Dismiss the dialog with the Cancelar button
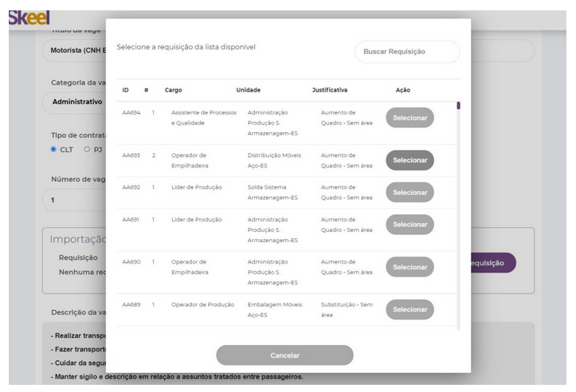576x392 pixels. pos(284,355)
